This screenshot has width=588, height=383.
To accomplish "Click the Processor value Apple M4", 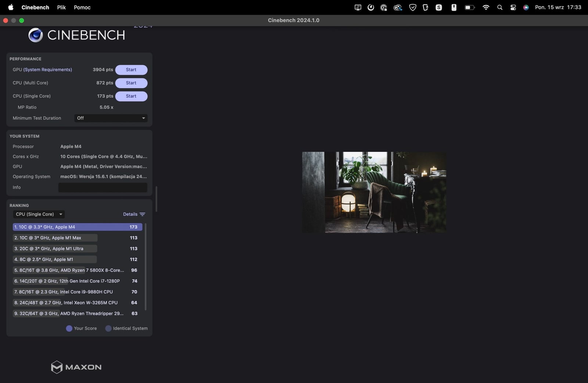I will pos(71,146).
